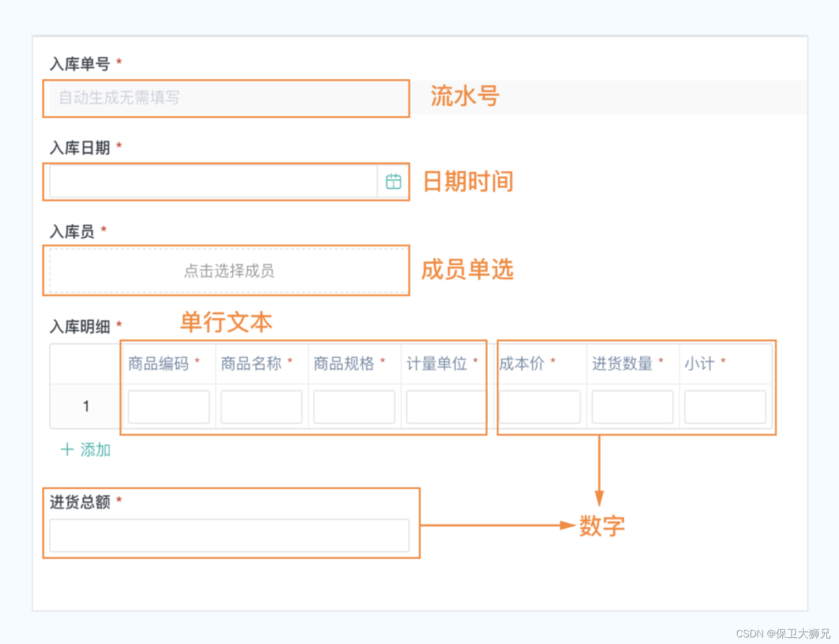Click the 小计 input in row 1
This screenshot has width=839, height=644.
click(x=725, y=407)
